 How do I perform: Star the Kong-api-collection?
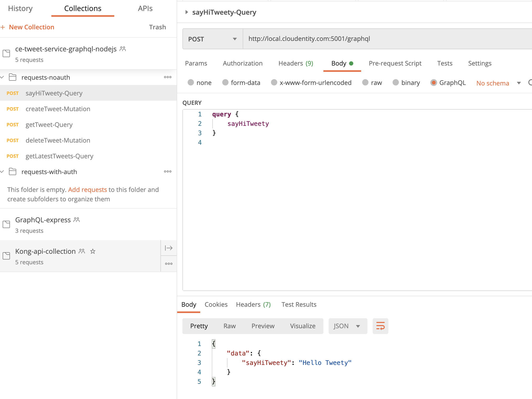tap(93, 251)
